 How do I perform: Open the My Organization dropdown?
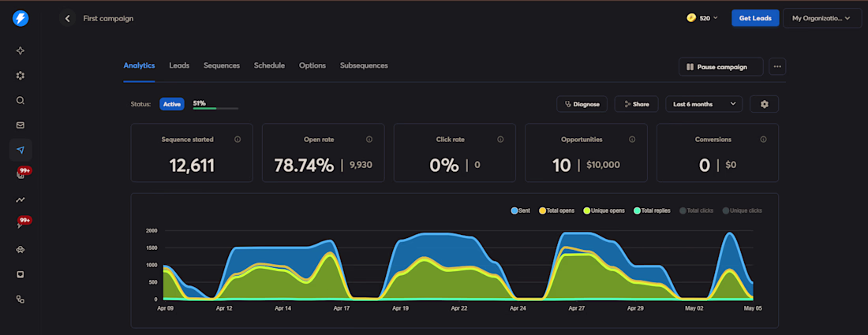pos(822,18)
